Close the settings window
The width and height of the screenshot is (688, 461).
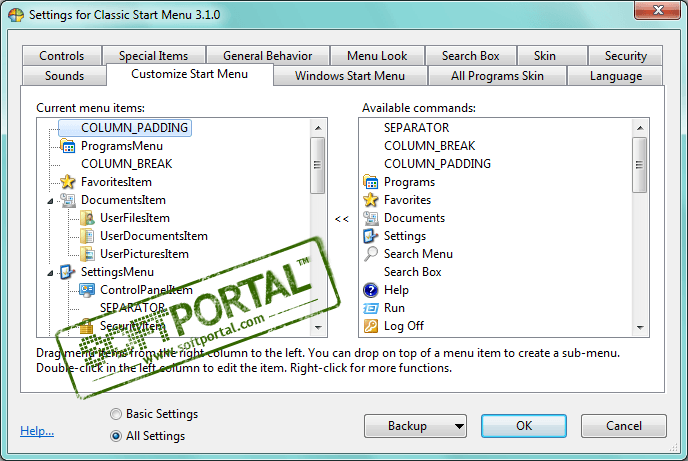coord(657,10)
